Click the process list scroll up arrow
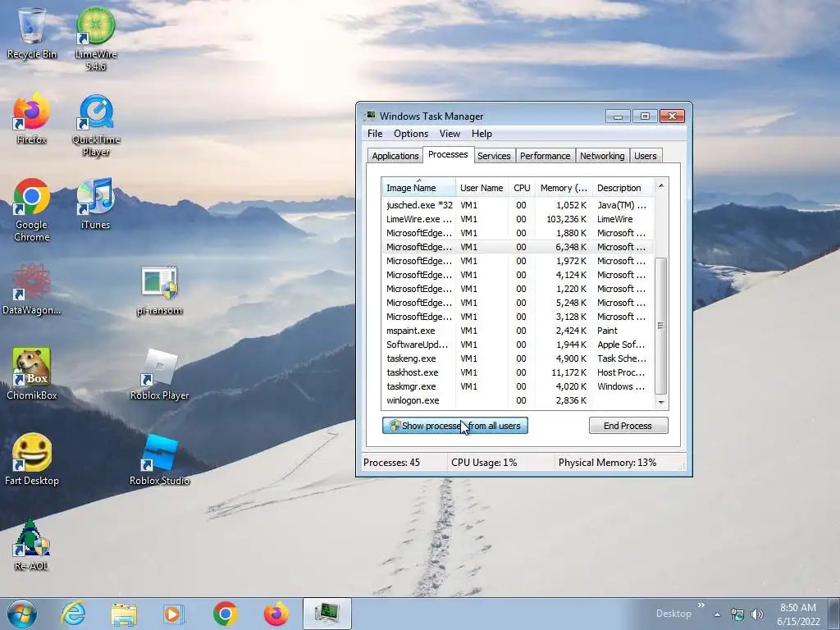This screenshot has height=630, width=840. click(x=661, y=185)
